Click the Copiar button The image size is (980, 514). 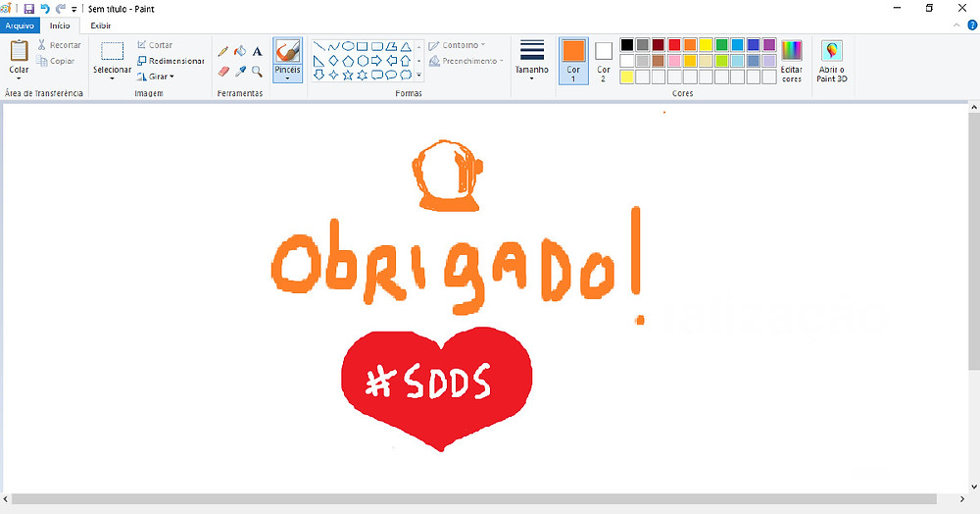(56, 61)
